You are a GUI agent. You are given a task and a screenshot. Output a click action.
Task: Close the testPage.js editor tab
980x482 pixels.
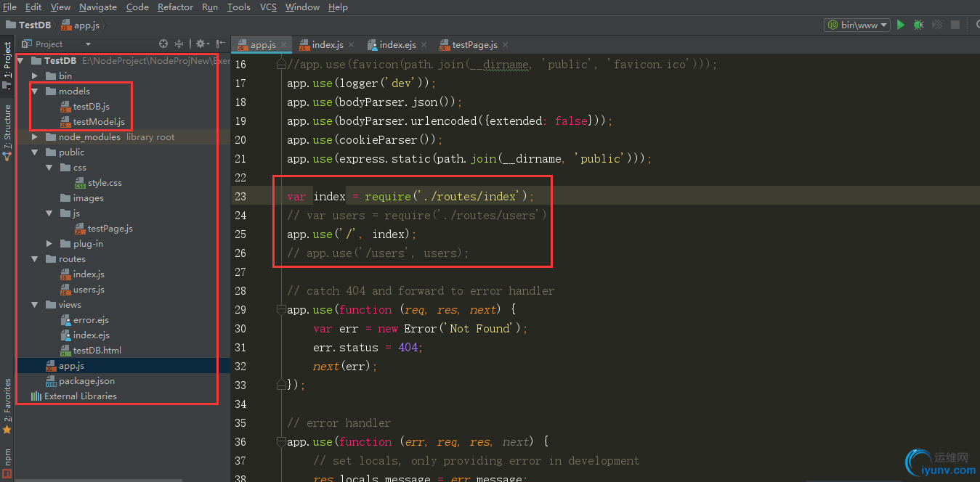506,45
